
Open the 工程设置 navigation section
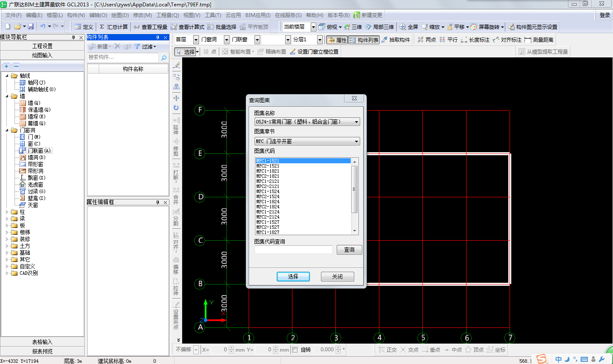coord(42,46)
